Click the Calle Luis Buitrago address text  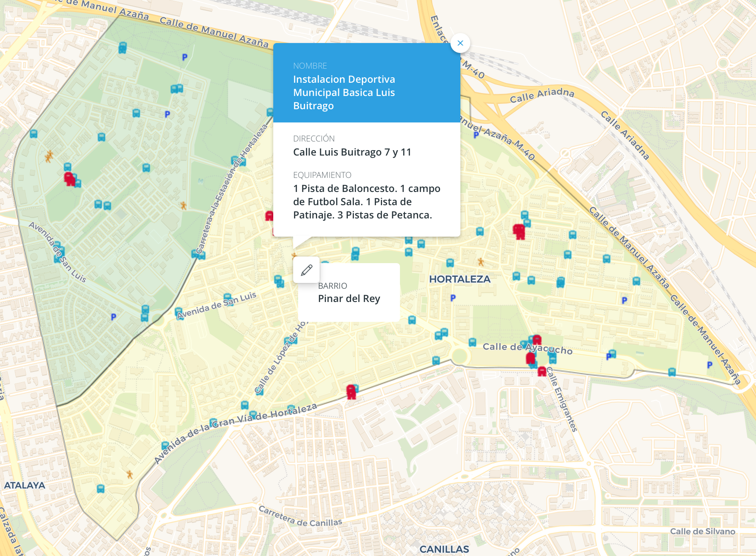click(x=352, y=152)
